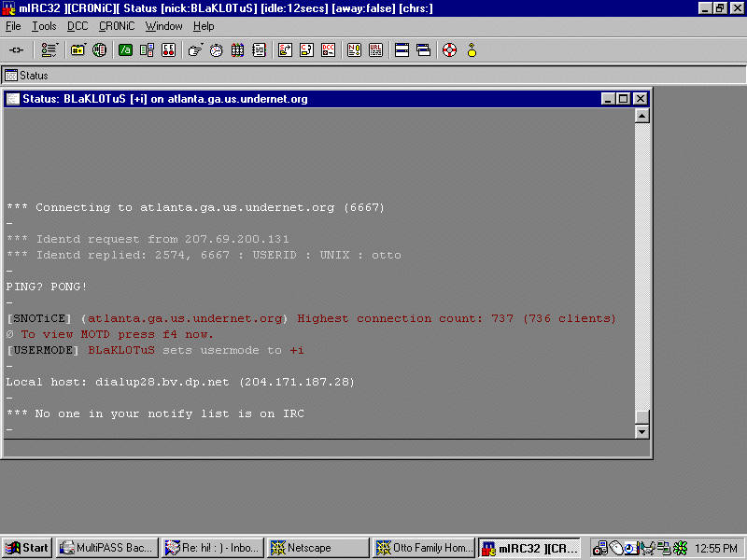Switch to MultiPASS Bac... taskbar button
This screenshot has height=560, width=747.
coord(107,548)
